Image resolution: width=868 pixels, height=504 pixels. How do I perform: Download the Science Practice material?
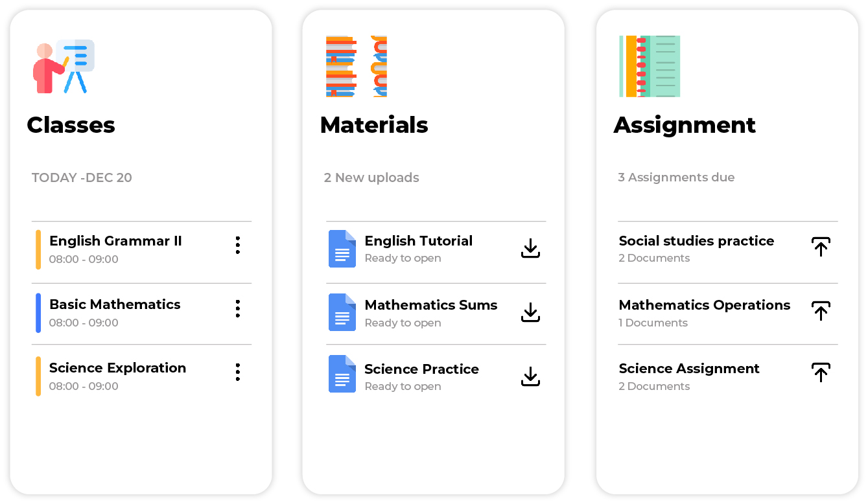click(x=530, y=376)
